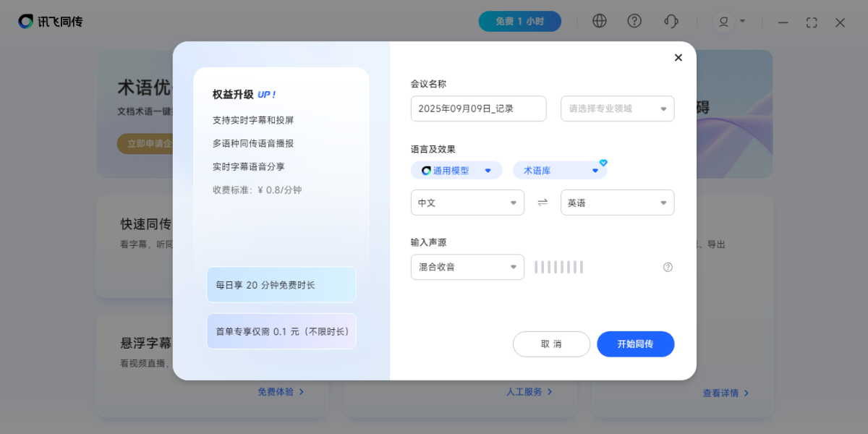Open the user account avatar menu
Image resolution: width=868 pixels, height=434 pixels.
pyautogui.click(x=724, y=22)
